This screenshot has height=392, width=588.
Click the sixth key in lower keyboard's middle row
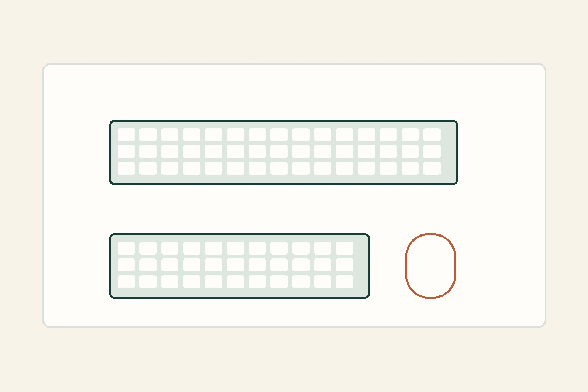click(235, 265)
